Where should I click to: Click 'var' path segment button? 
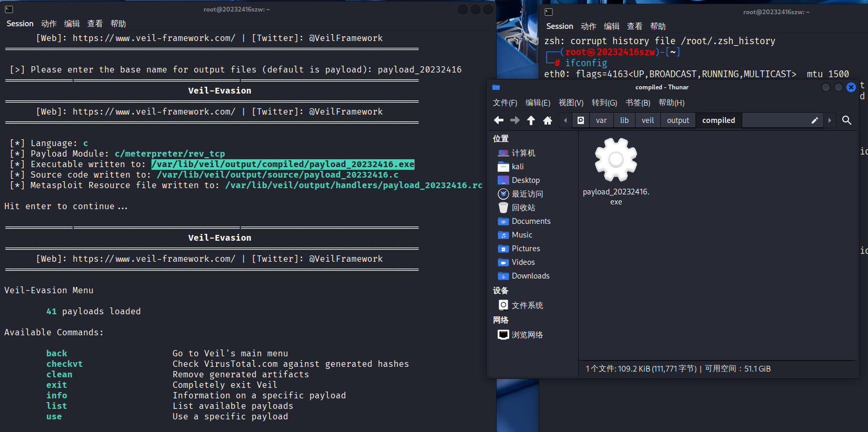[601, 120]
